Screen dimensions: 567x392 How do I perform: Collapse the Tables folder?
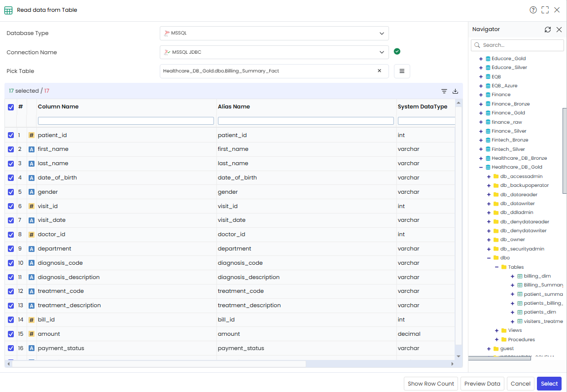click(496, 267)
